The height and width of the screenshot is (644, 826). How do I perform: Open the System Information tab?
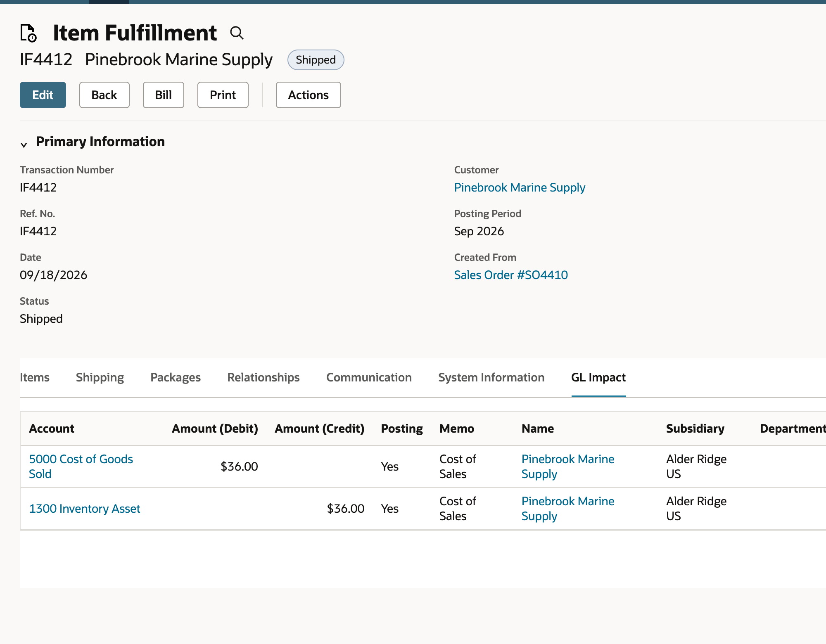pos(491,377)
